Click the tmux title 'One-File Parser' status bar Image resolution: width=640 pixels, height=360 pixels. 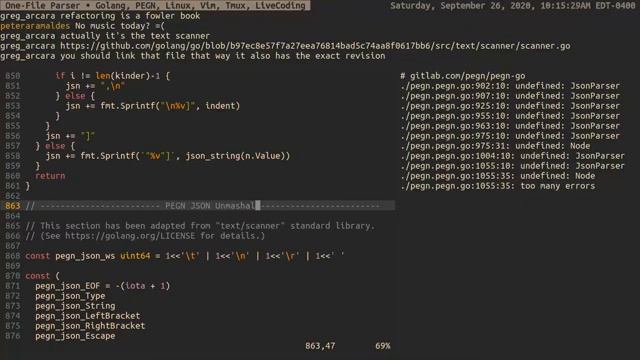coord(155,5)
